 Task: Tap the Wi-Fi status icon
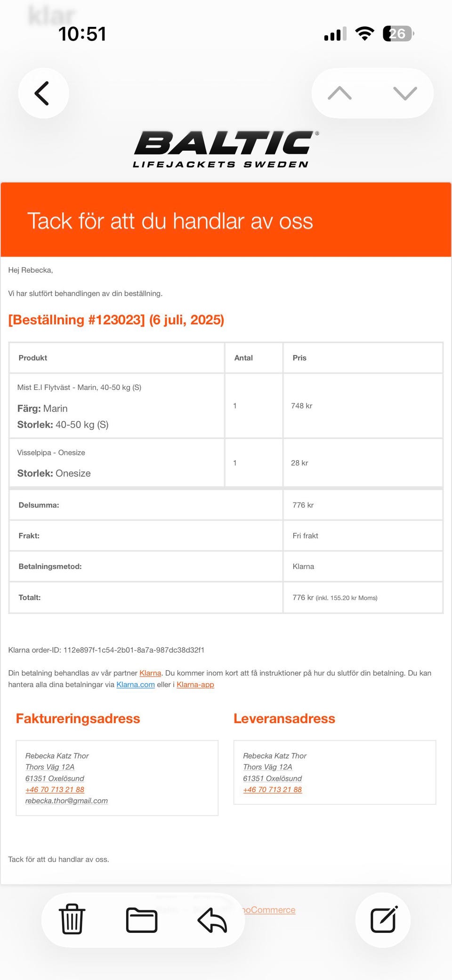point(364,33)
